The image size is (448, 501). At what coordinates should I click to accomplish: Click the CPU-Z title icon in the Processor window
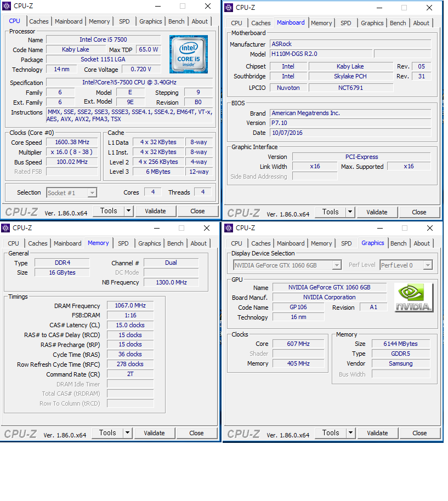[7, 6]
